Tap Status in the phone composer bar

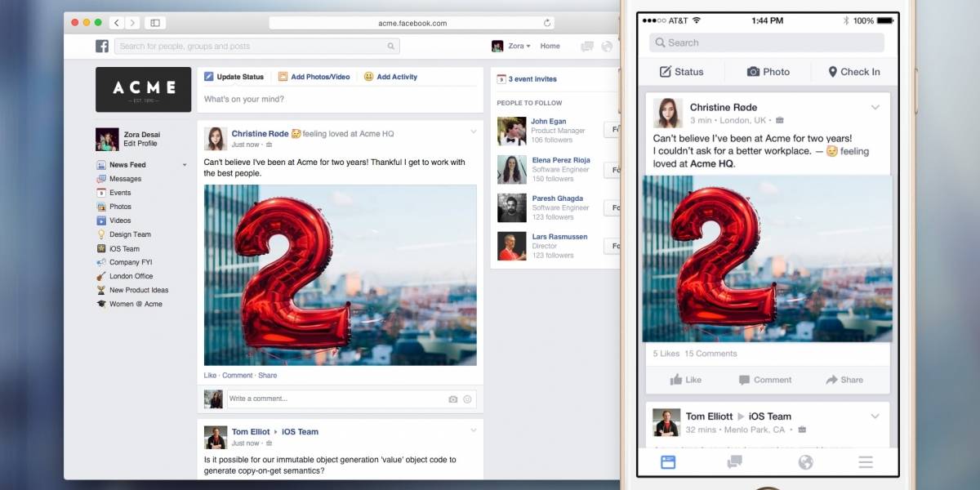681,72
